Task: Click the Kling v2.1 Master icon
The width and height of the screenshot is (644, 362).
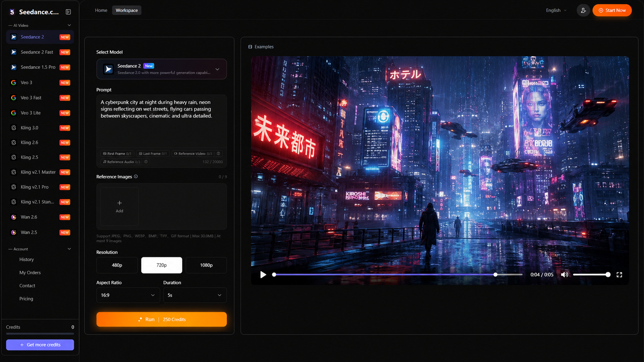Action: pos(13,172)
